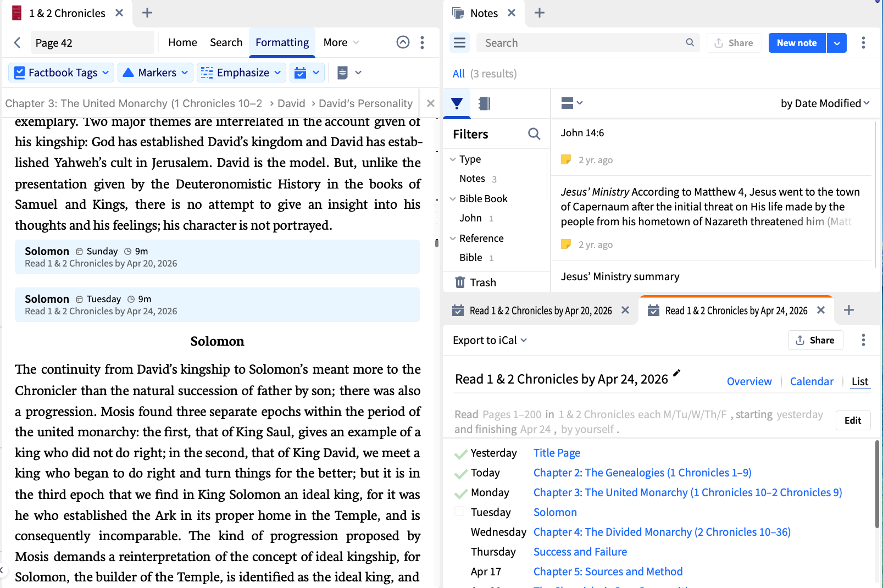Viewport: 883px width, 588px height.
Task: Change sorting with by Date Modified dropdown
Action: coord(825,103)
